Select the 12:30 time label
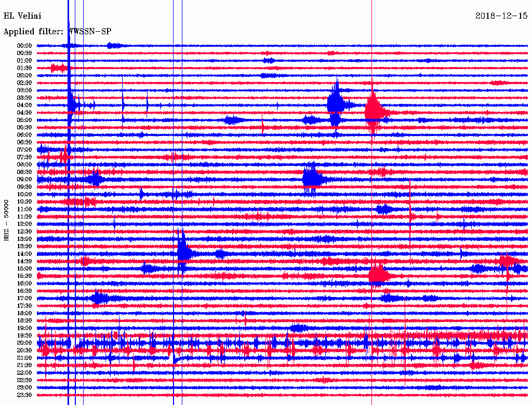This screenshot has height=405, width=532. (24, 232)
